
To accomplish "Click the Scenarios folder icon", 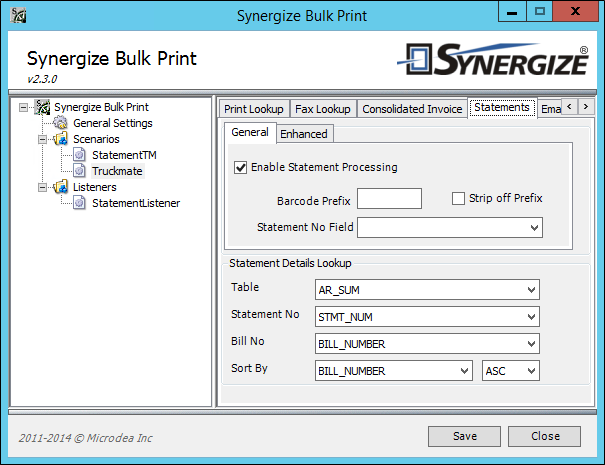I will click(61, 139).
